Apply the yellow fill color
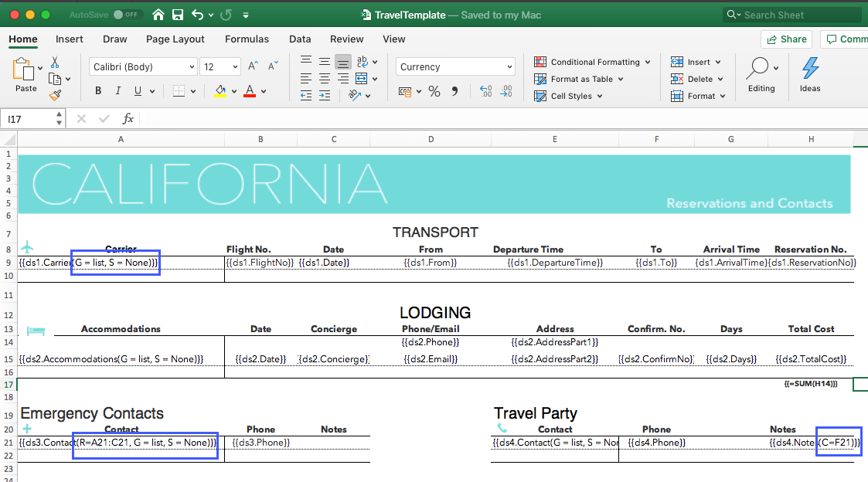868x482 pixels. tap(220, 90)
